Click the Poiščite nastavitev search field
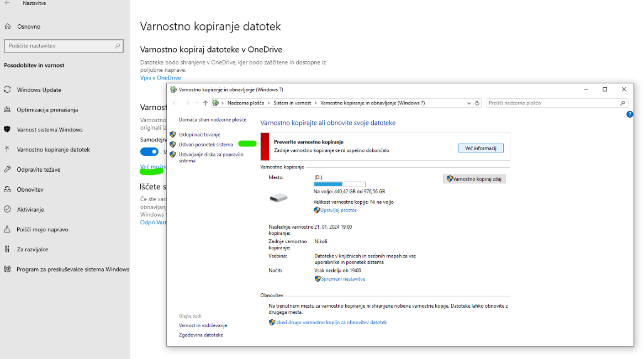Viewport: 644px width, 359px height. coord(64,46)
